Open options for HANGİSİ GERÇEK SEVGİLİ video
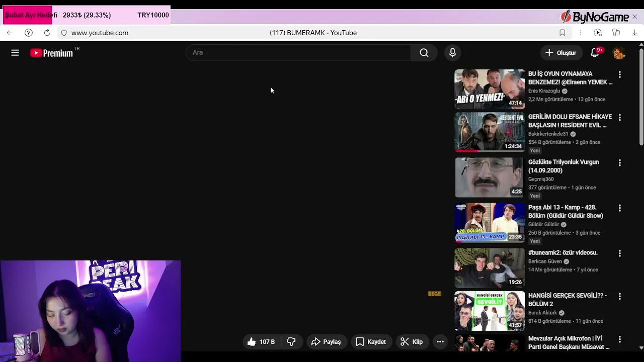 pos(620,296)
